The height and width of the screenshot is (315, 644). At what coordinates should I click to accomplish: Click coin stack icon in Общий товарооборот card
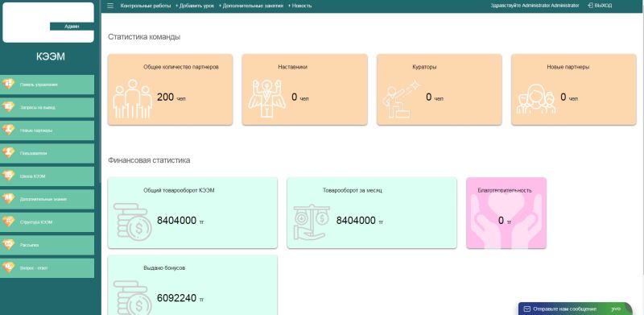[x=132, y=222]
